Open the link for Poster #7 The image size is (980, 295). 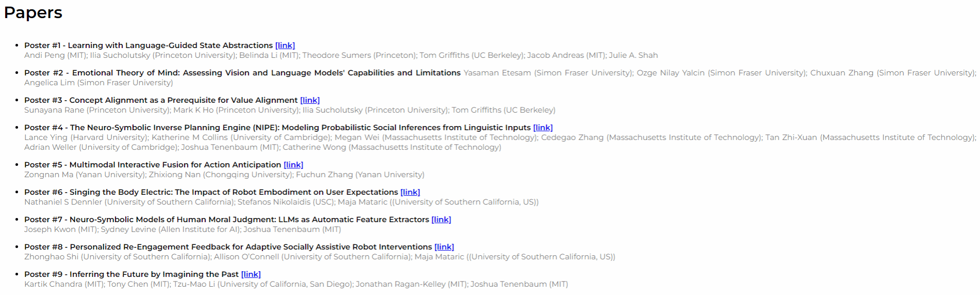point(441,220)
